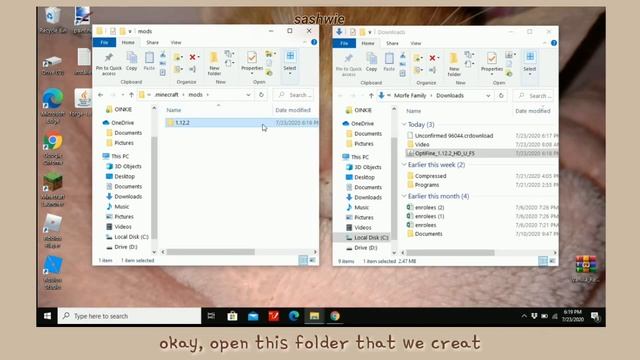Screen dimensions: 640x360
Task: Click the help question mark in mods window
Action: 314,42
